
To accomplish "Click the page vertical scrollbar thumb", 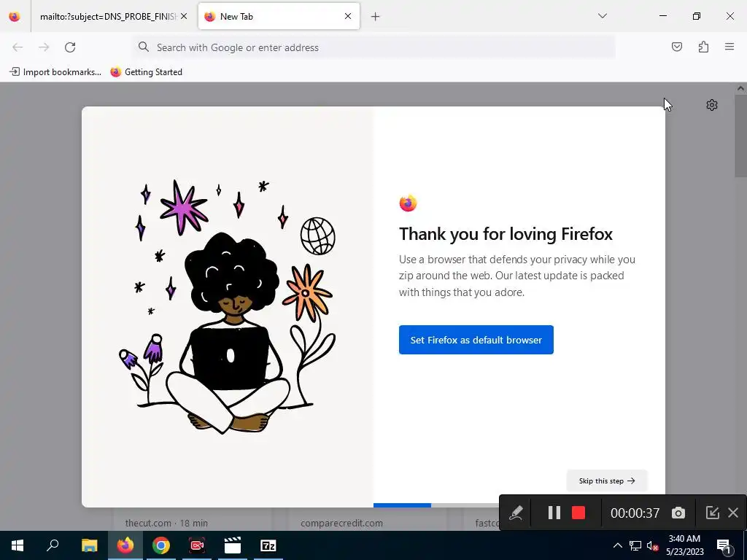I will click(x=741, y=136).
